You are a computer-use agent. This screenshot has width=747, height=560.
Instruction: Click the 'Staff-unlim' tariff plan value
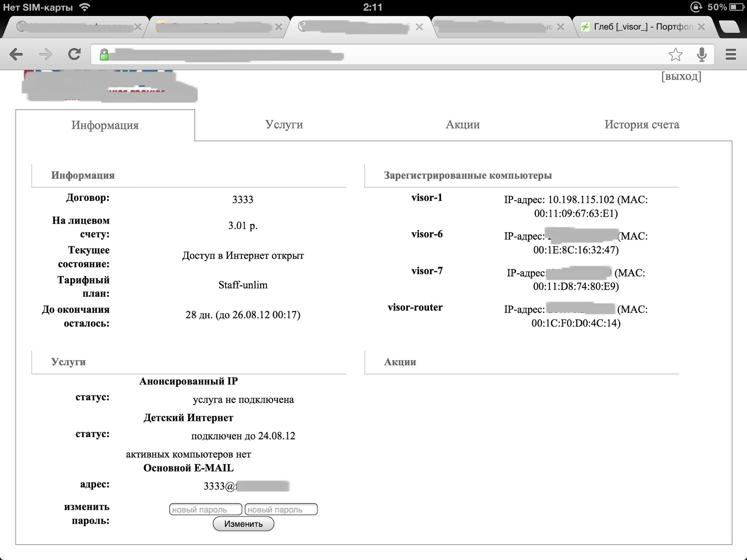click(243, 285)
